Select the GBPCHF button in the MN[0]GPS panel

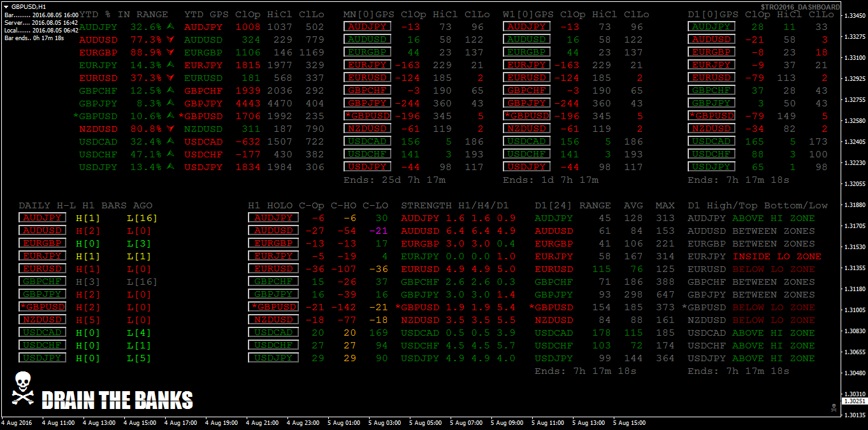coord(367,90)
